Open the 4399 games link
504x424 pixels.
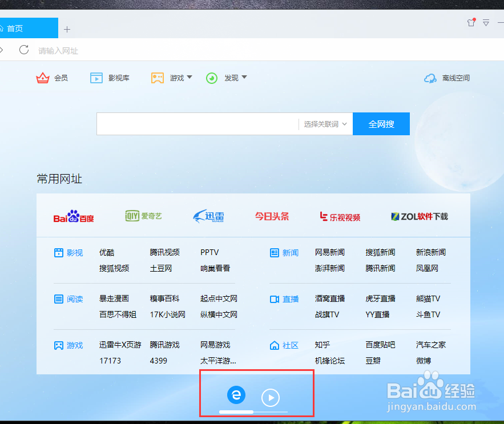click(x=159, y=361)
